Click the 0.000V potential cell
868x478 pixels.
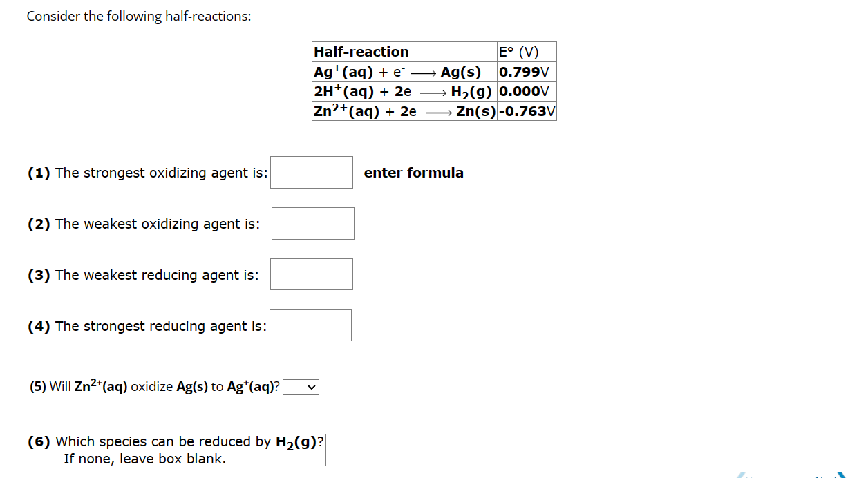[527, 91]
